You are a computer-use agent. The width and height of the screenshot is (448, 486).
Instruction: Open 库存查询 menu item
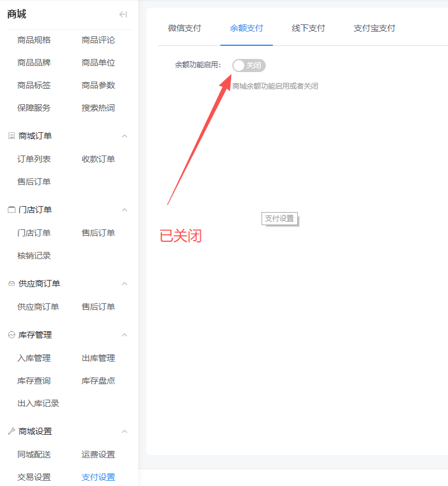coord(34,381)
